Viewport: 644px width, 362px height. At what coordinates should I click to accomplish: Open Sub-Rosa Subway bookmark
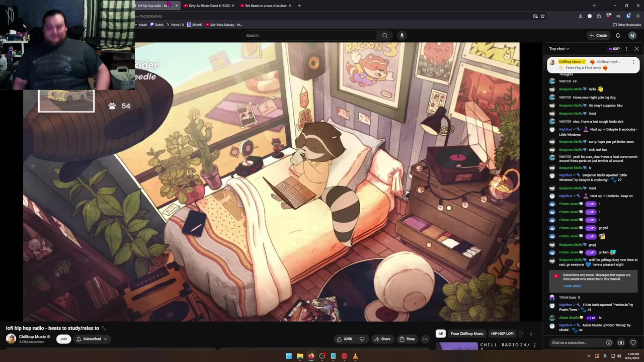click(223, 25)
